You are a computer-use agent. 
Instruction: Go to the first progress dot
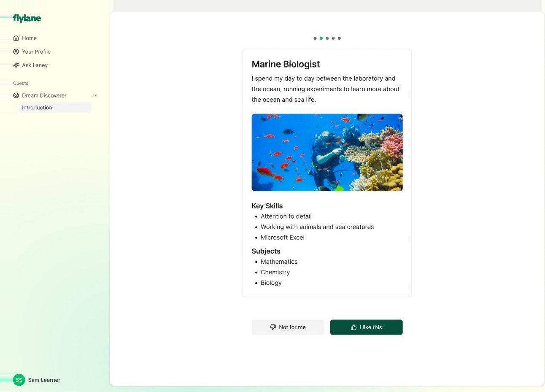[315, 38]
